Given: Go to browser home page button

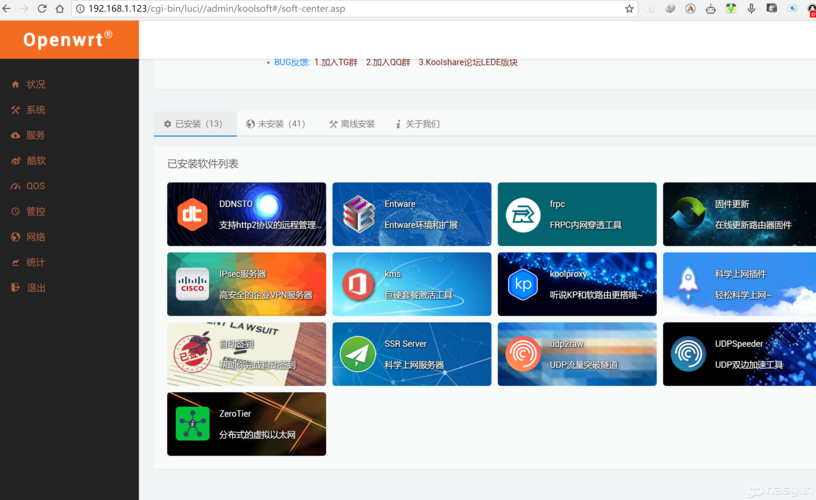Looking at the screenshot, I should pyautogui.click(x=60, y=9).
